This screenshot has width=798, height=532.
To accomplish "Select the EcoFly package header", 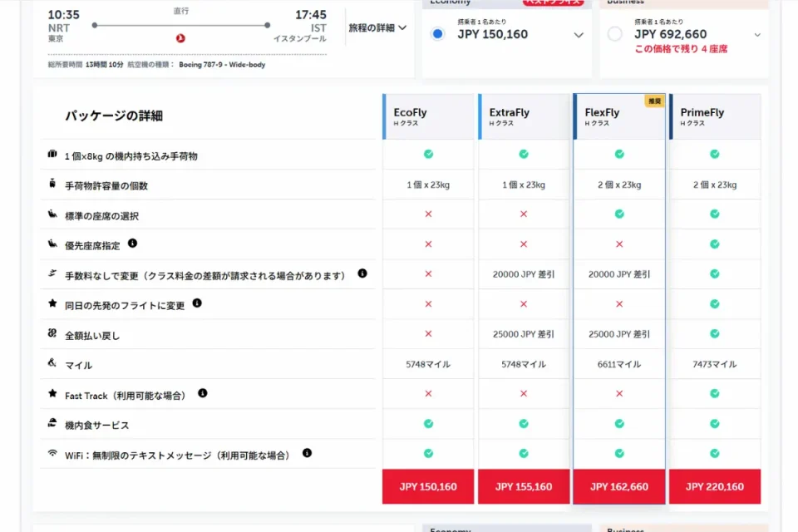I will 428,116.
